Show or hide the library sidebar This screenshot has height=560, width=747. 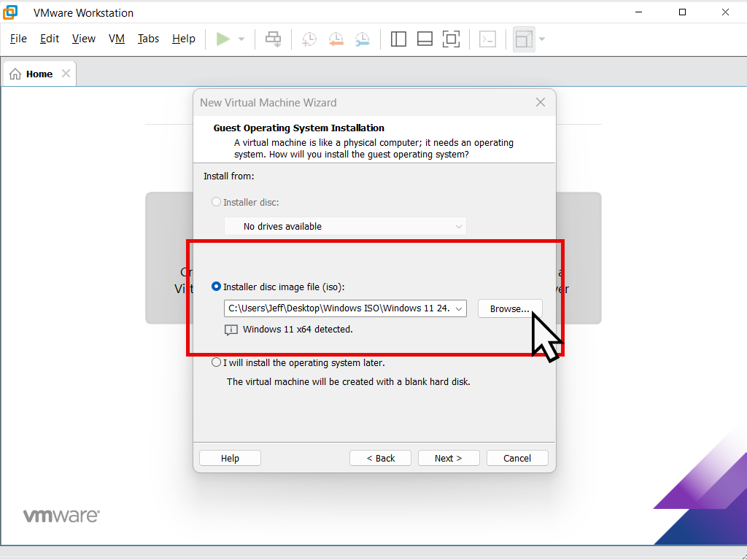pyautogui.click(x=398, y=39)
